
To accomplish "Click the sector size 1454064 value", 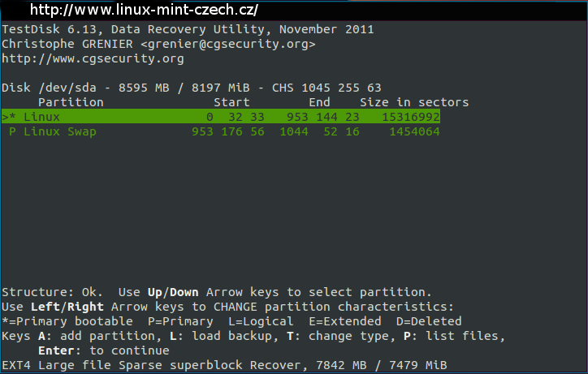I will [414, 131].
